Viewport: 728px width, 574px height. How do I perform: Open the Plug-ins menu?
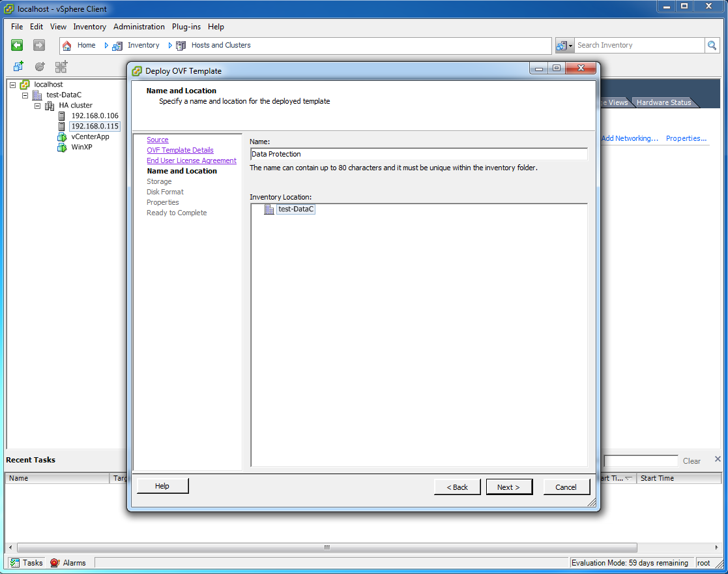tap(186, 27)
